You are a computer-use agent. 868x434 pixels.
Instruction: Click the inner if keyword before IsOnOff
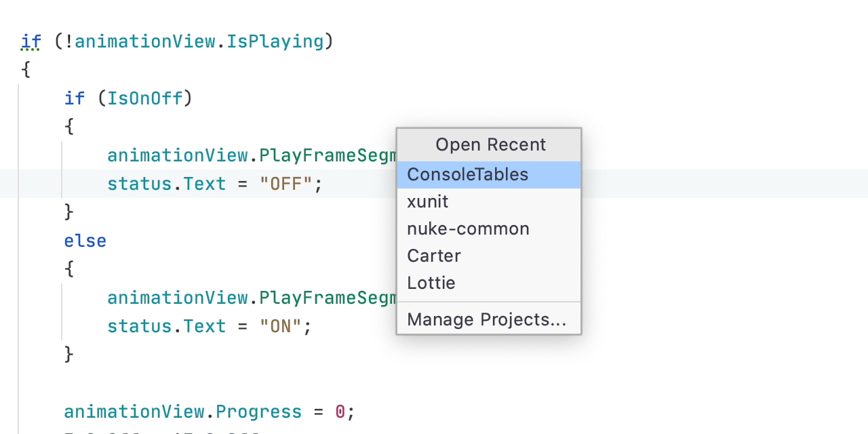point(74,98)
